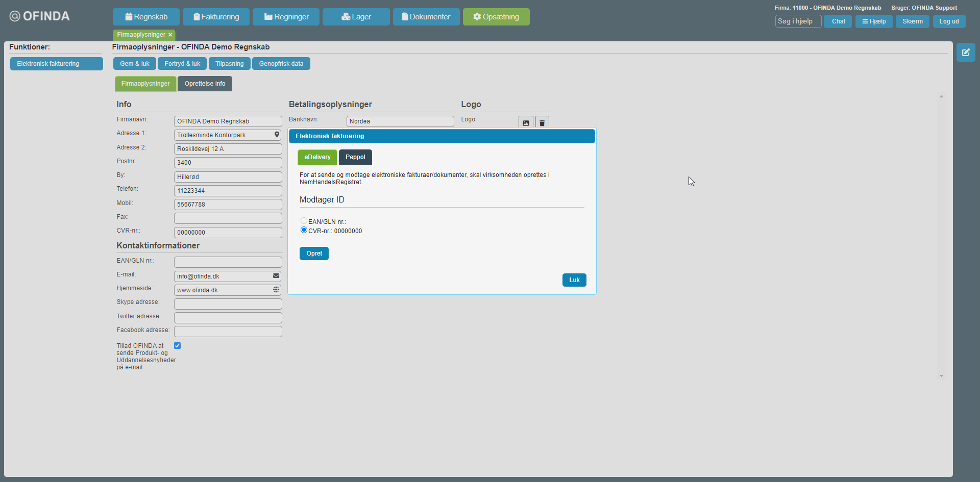Click the envelope icon in E-mail field

pos(276,276)
